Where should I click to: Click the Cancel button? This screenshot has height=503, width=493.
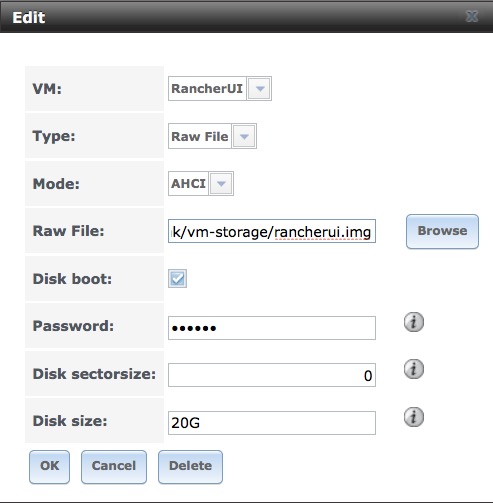coord(114,467)
